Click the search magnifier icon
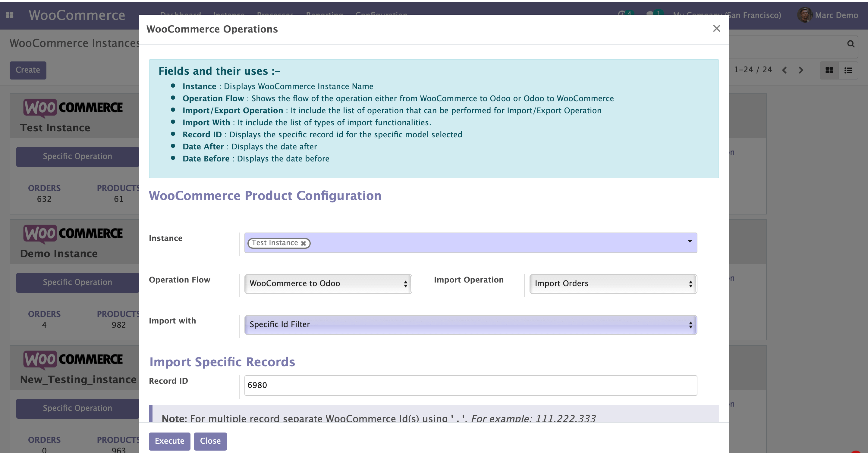Viewport: 868px width, 453px height. click(851, 44)
